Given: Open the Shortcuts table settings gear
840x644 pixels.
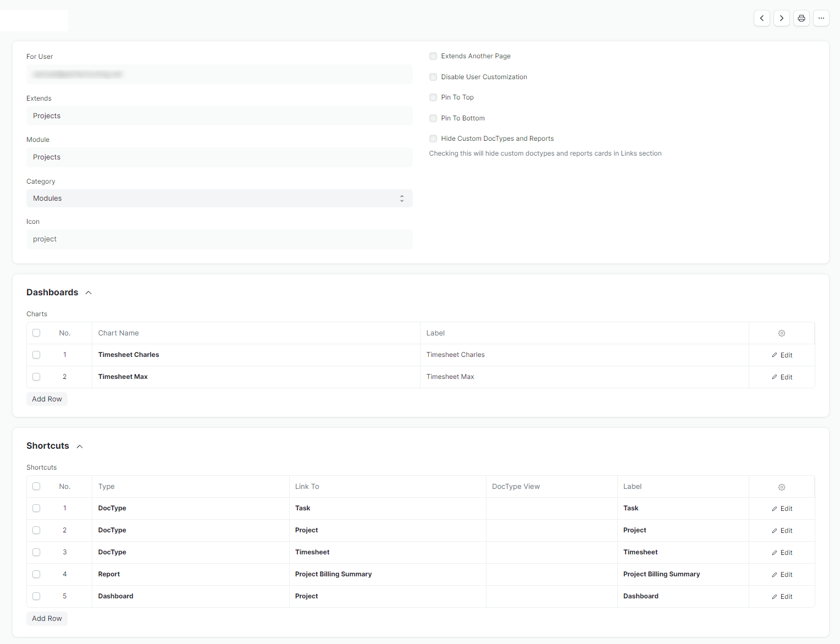Looking at the screenshot, I should click(781, 487).
